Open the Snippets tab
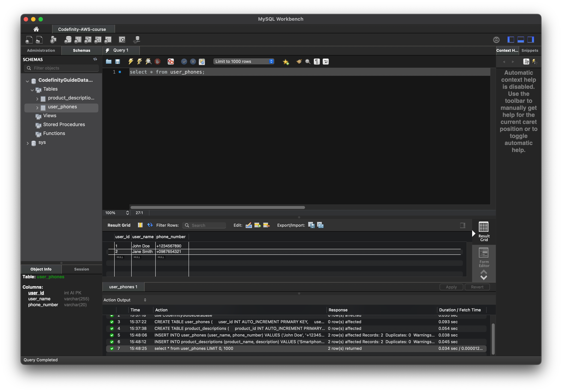562x392 pixels. coord(530,50)
